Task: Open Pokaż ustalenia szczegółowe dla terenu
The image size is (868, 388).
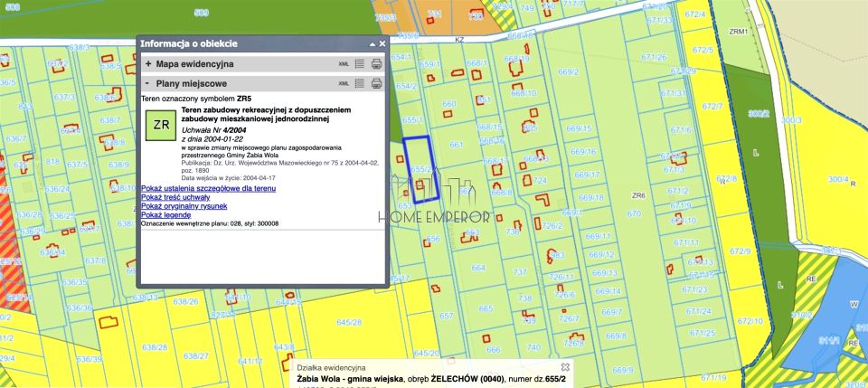Action: (208, 188)
